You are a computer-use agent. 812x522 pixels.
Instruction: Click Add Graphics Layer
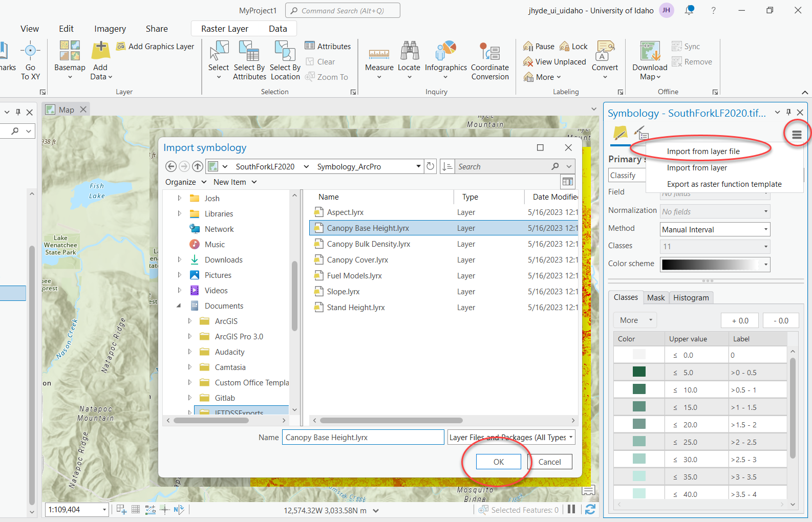156,47
